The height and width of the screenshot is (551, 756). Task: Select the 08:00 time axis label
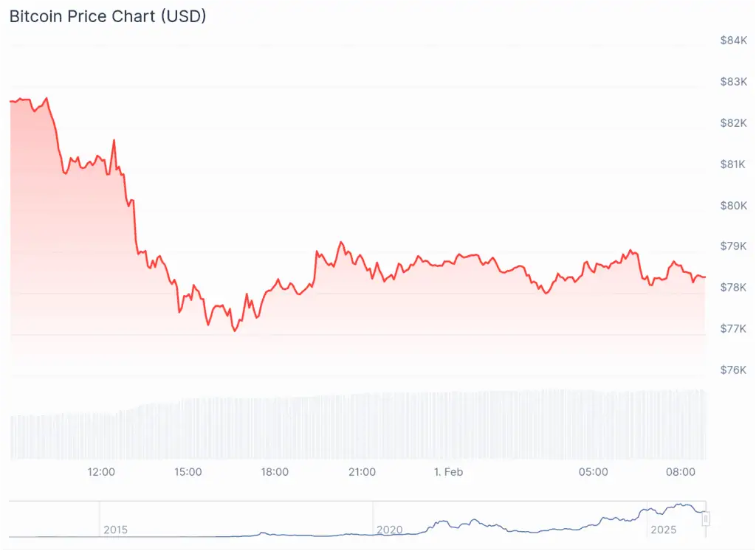pyautogui.click(x=680, y=472)
